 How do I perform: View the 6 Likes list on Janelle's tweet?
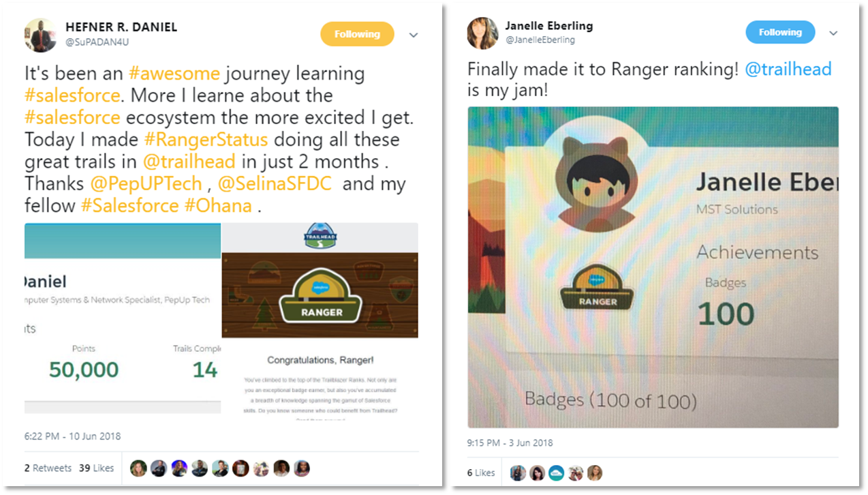(481, 472)
